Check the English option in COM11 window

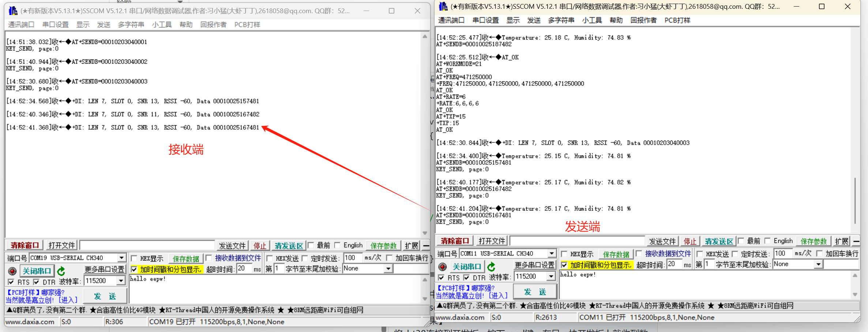click(768, 241)
